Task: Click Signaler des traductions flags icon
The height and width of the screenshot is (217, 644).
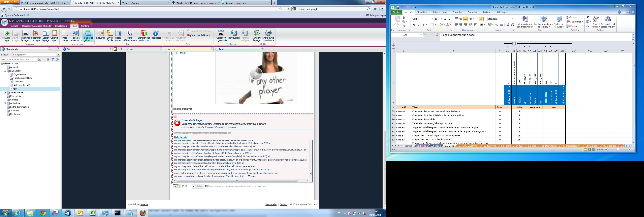Action: pos(144,33)
